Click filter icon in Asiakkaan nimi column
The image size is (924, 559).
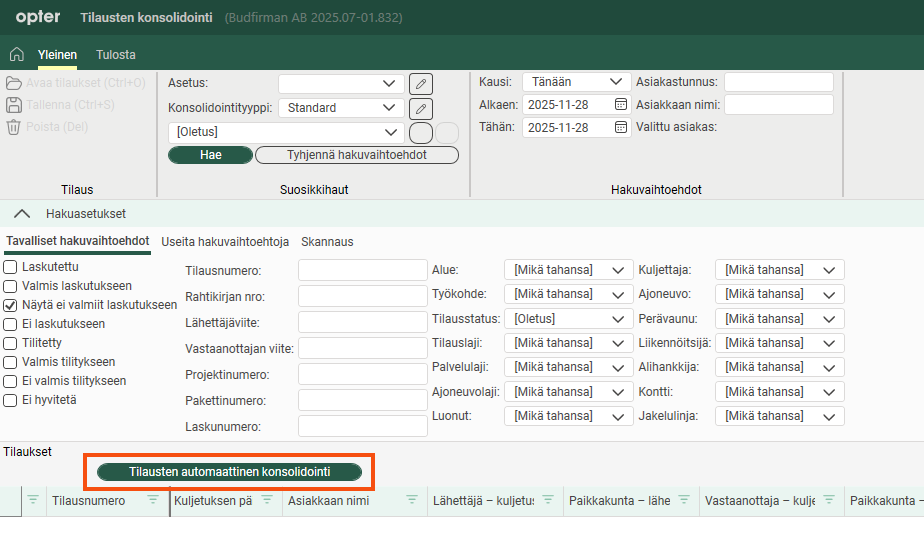411,500
